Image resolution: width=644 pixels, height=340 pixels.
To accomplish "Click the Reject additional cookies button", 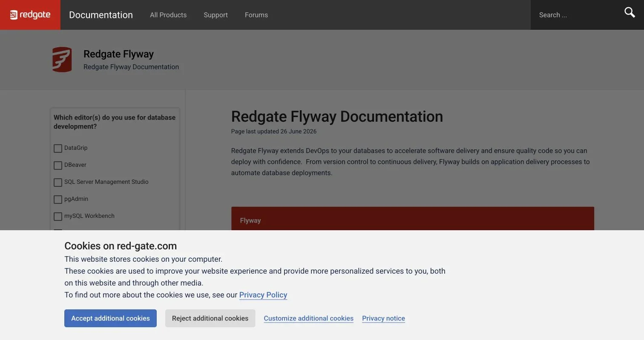I will pyautogui.click(x=210, y=318).
